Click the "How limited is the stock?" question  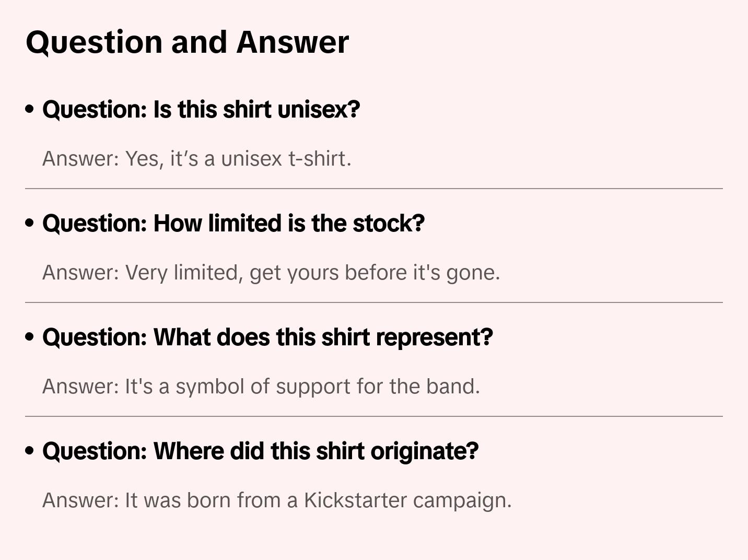(233, 224)
